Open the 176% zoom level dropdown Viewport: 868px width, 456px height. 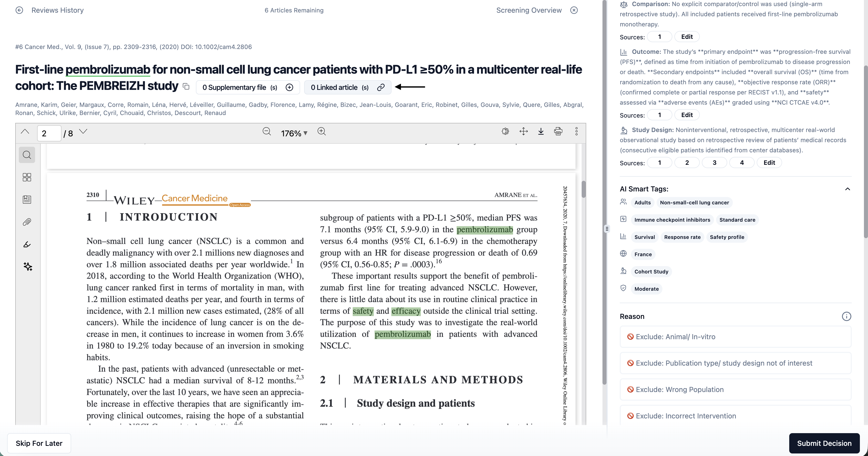[x=294, y=133]
